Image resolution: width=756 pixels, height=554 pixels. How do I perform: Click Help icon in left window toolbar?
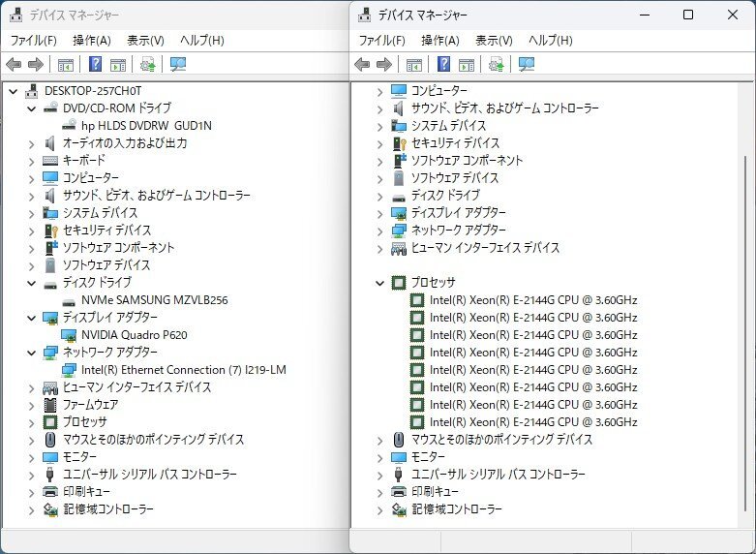pos(96,64)
